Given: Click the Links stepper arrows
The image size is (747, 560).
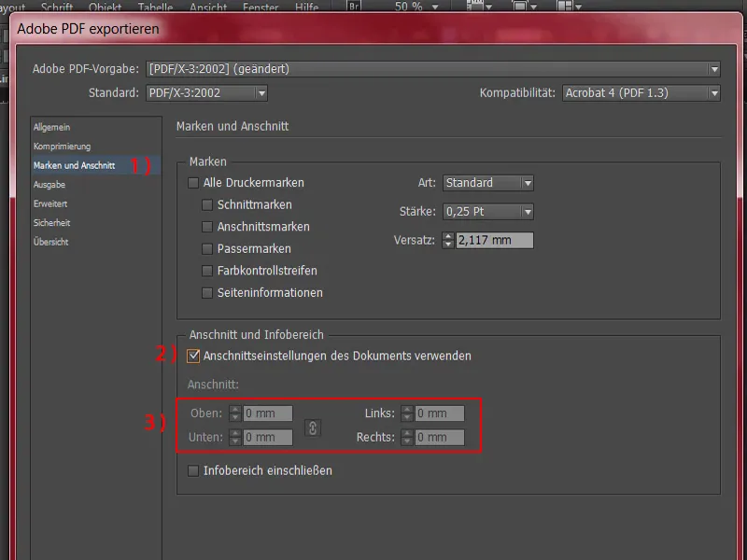Looking at the screenshot, I should tap(407, 413).
